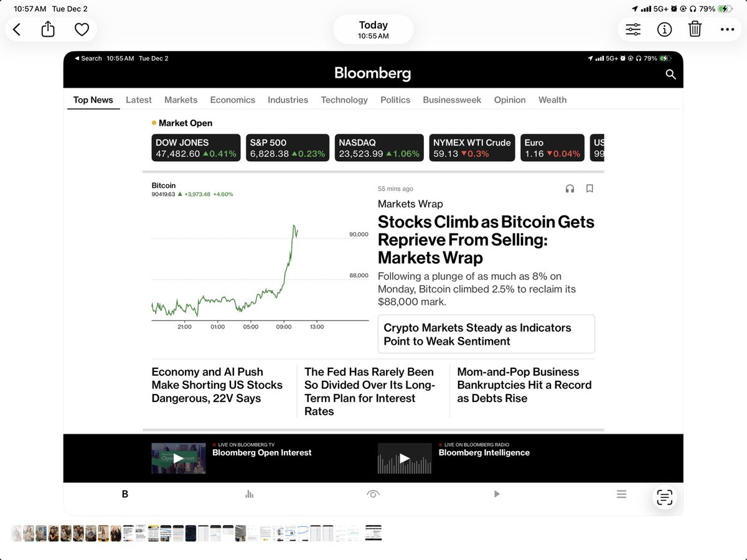
Task: Show photo info circle icon
Action: (664, 29)
